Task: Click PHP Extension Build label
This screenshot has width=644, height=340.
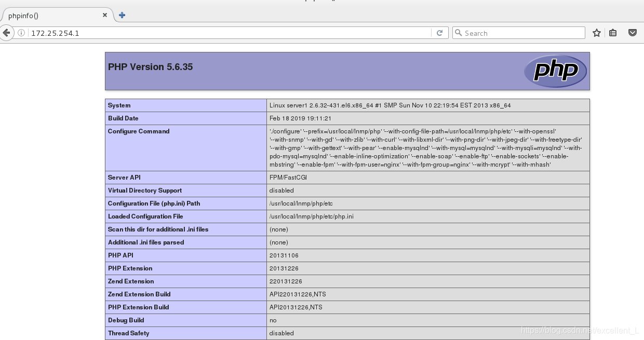Action: point(139,307)
